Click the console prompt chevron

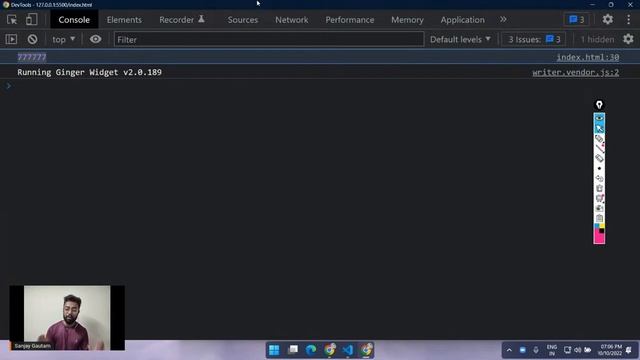click(9, 85)
